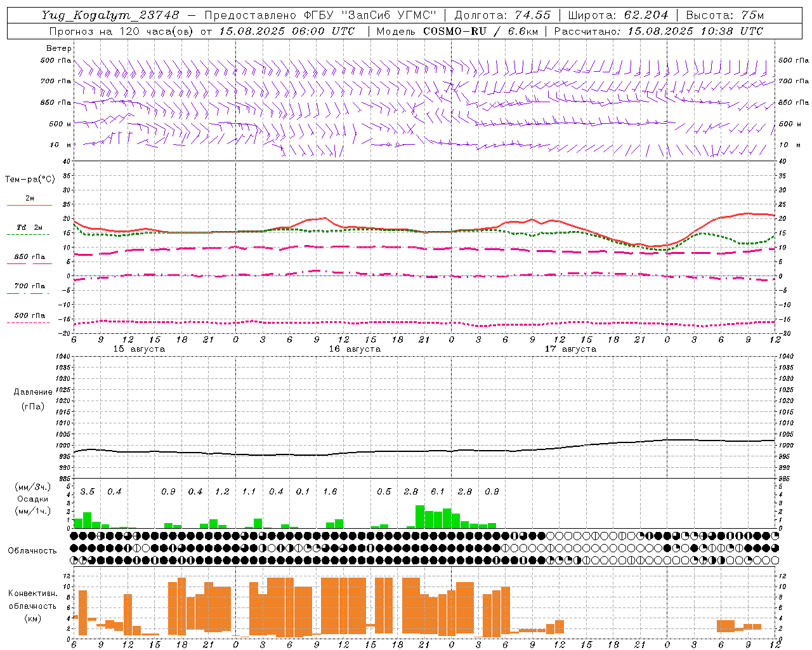Click the provider text ФГБУ "ЗапСиб УГМС"
Image resolution: width=812 pixels, height=650 pixels.
(x=369, y=15)
